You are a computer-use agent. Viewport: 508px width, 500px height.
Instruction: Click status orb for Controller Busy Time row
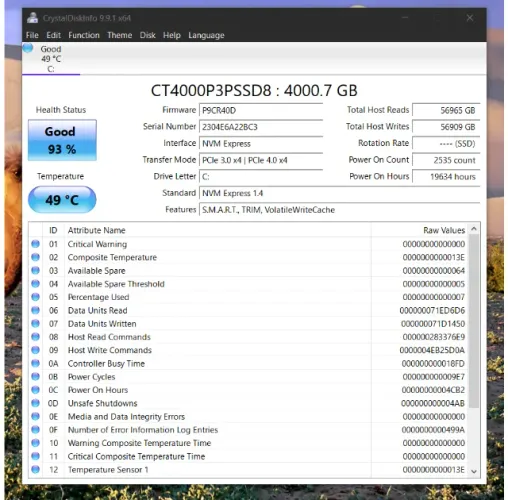coord(35,364)
